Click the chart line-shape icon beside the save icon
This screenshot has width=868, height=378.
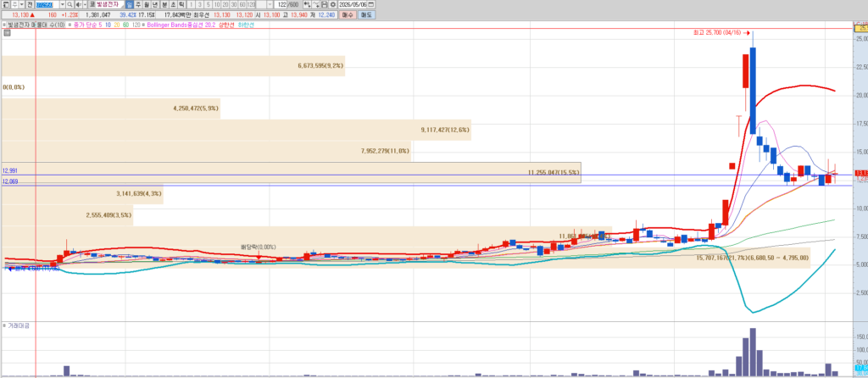pos(315,4)
